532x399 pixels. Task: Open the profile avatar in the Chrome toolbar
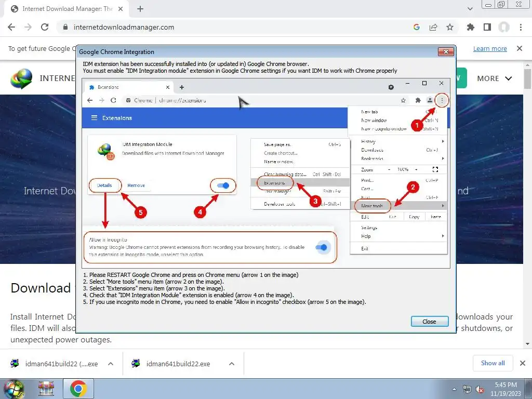coord(504,27)
